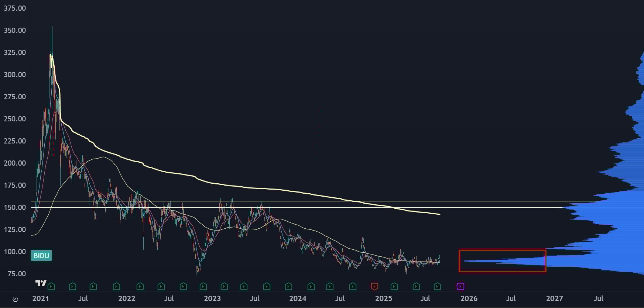Viewport: 644px width, 308px height.
Task: Click the 250.00 price label
Action: tap(15, 119)
